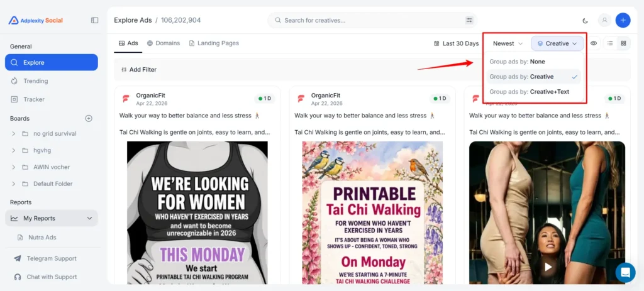Click the blue plus button
Viewport: 644px width, 291px height.
coord(623,20)
